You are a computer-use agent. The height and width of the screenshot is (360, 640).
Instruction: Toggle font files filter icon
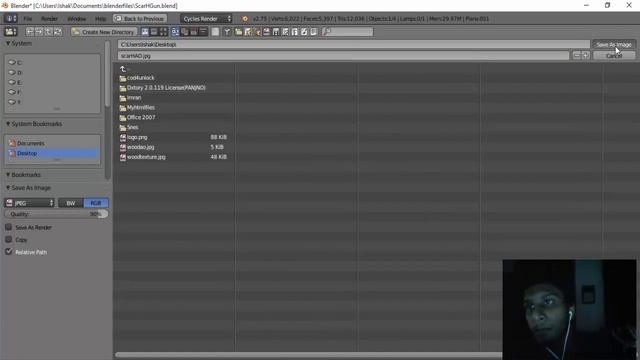pyautogui.click(x=295, y=32)
